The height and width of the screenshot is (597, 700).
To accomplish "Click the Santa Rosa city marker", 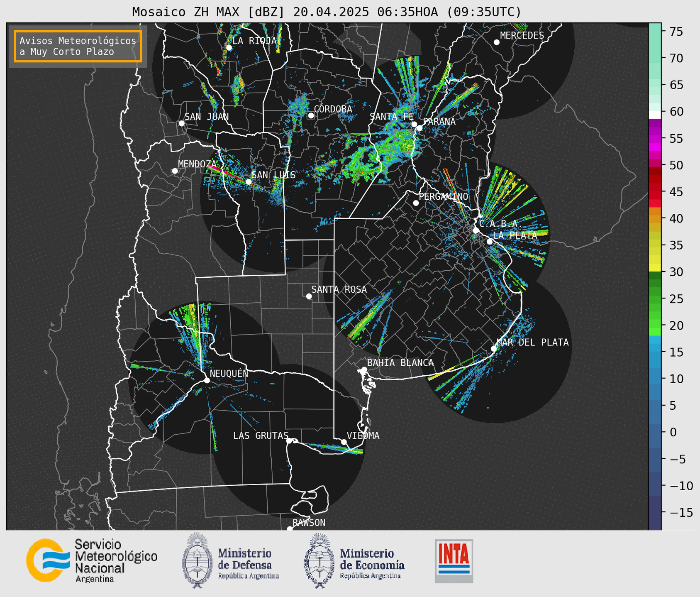I will click(x=309, y=296).
